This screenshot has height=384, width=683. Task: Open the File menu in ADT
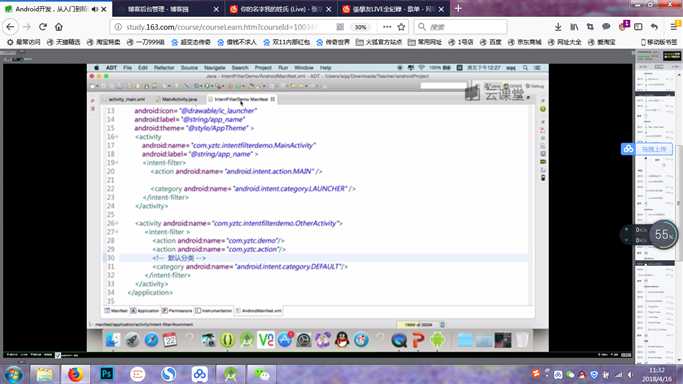point(127,68)
